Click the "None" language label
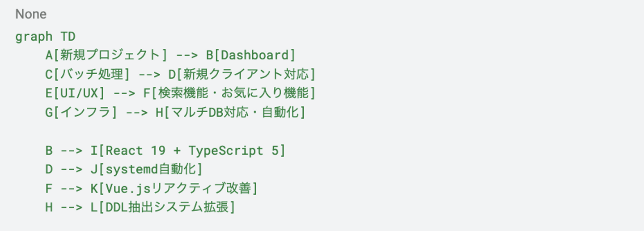Viewport: 644px width, 231px height. pyautogui.click(x=31, y=14)
